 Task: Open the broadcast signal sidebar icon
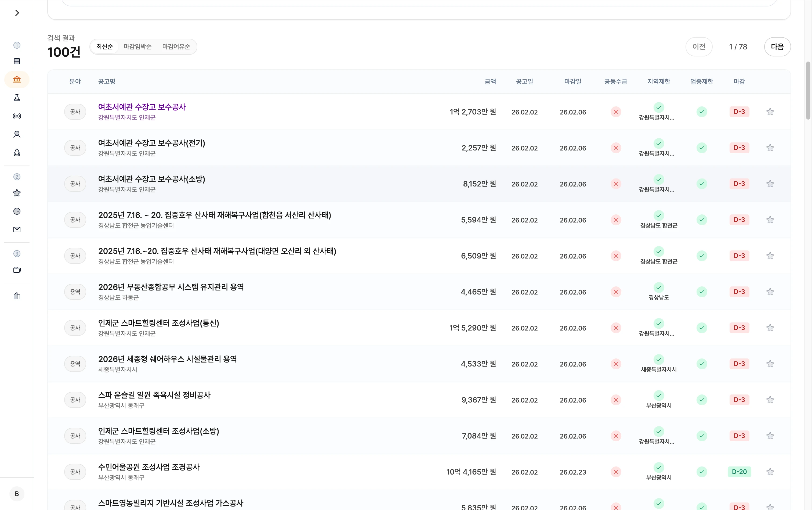[17, 116]
